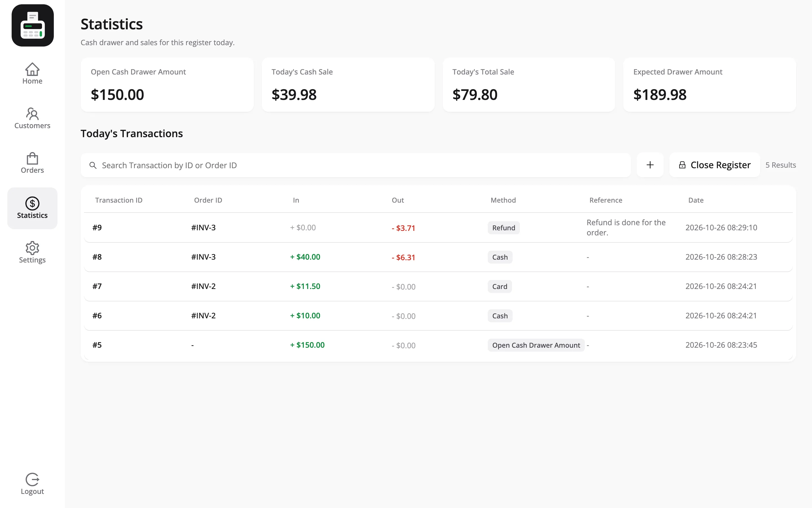Select transaction #8 ID cell
Image resolution: width=812 pixels, height=508 pixels.
coord(97,257)
